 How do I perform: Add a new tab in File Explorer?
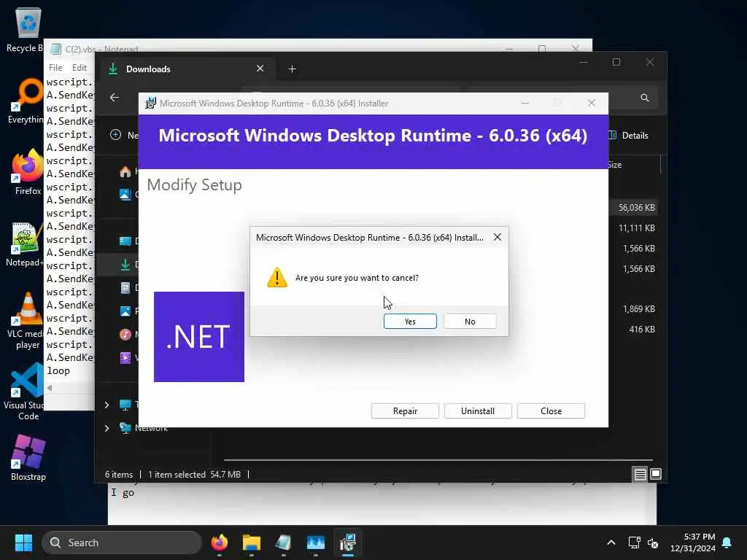click(x=292, y=69)
